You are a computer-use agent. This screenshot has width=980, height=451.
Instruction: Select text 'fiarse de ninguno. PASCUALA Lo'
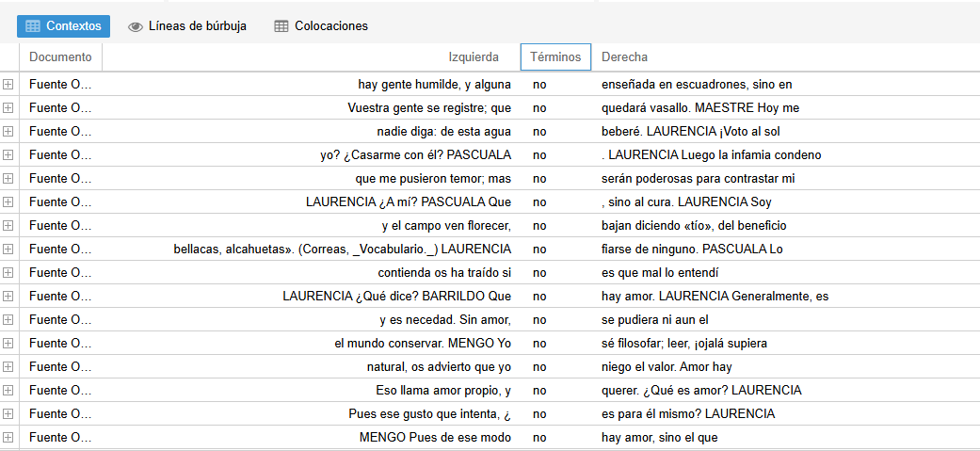click(x=692, y=249)
